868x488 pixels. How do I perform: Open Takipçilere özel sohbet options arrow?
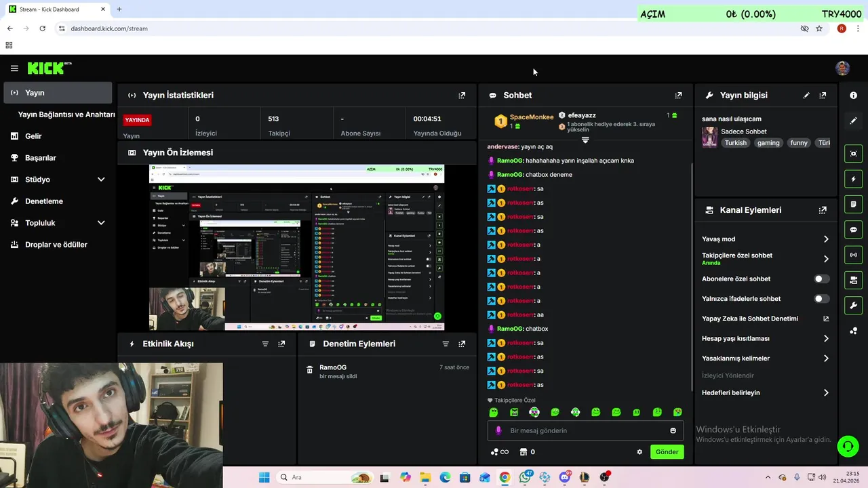tap(826, 259)
